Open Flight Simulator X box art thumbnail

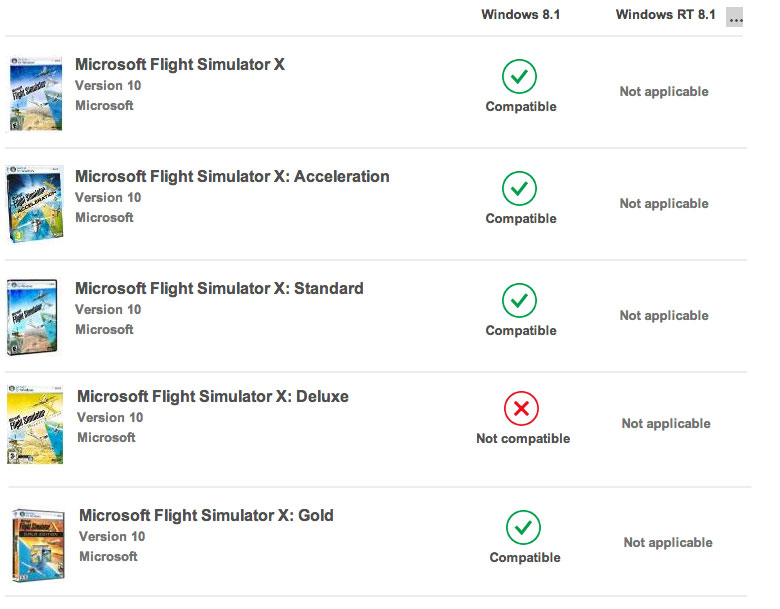pyautogui.click(x=36, y=94)
